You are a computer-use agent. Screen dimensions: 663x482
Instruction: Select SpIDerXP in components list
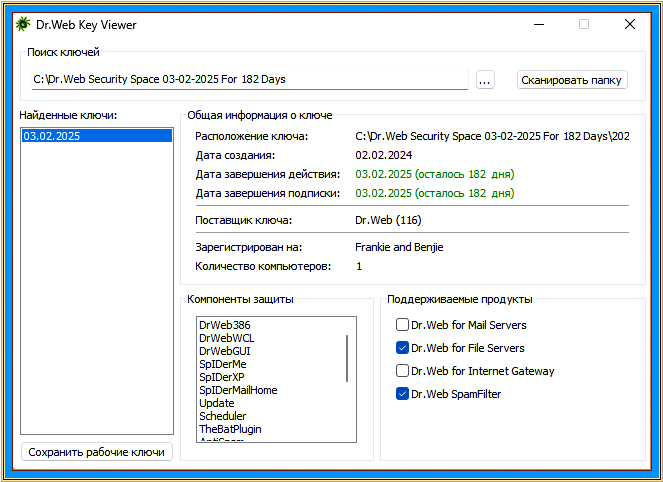click(222, 377)
